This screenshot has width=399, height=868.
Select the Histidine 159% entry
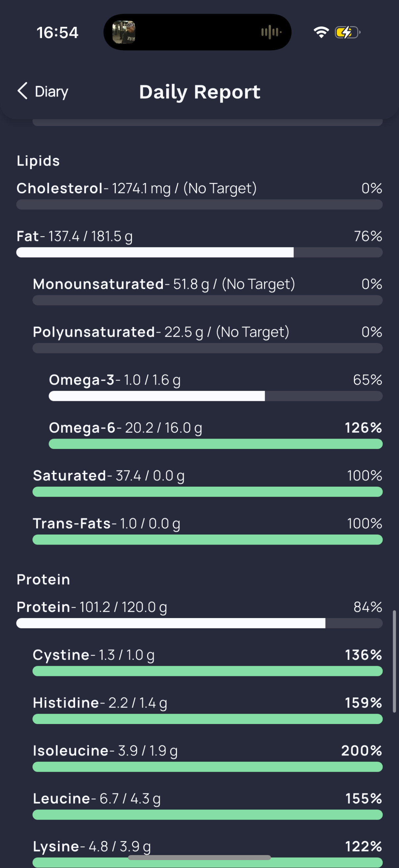pos(207,710)
